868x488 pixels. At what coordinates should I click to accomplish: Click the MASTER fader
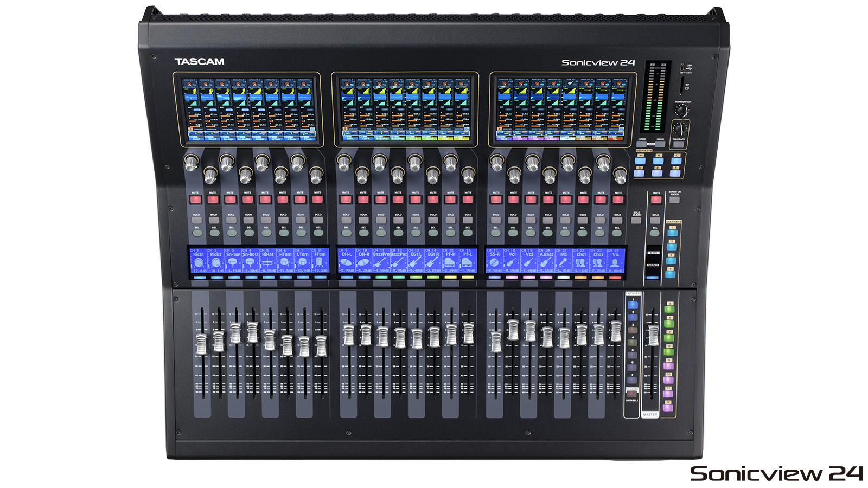(x=654, y=335)
